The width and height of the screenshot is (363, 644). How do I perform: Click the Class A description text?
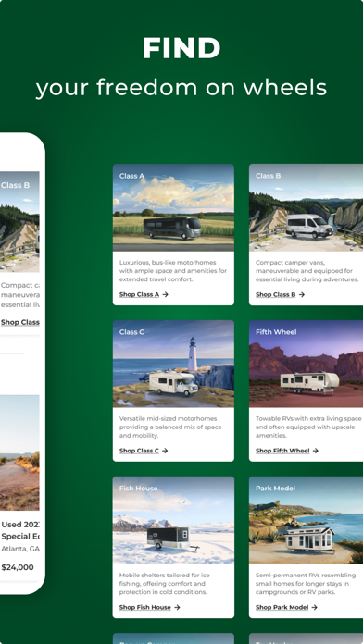click(x=173, y=271)
